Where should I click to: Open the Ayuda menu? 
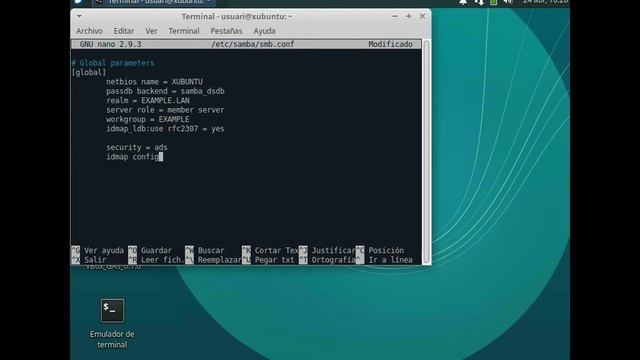click(264, 31)
